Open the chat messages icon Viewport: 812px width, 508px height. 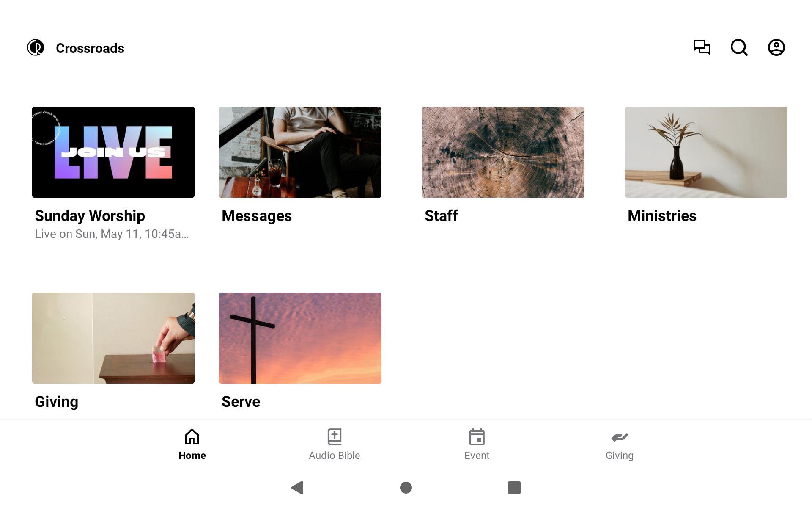(x=702, y=47)
